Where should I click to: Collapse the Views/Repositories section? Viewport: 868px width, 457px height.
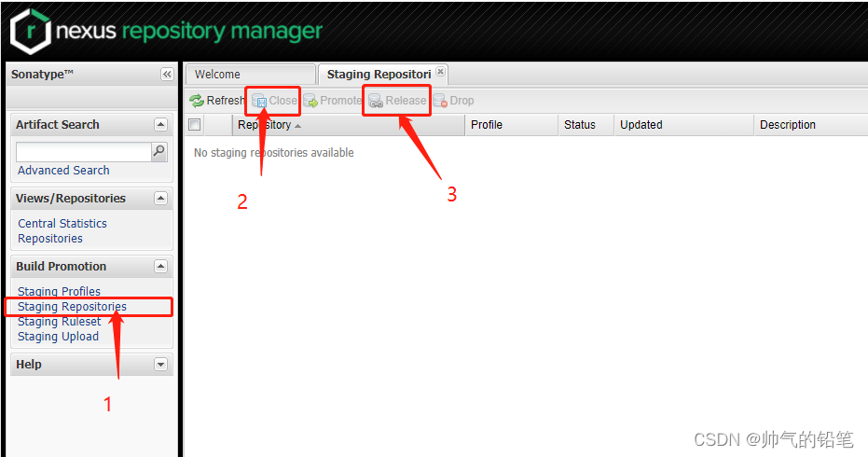tap(160, 199)
